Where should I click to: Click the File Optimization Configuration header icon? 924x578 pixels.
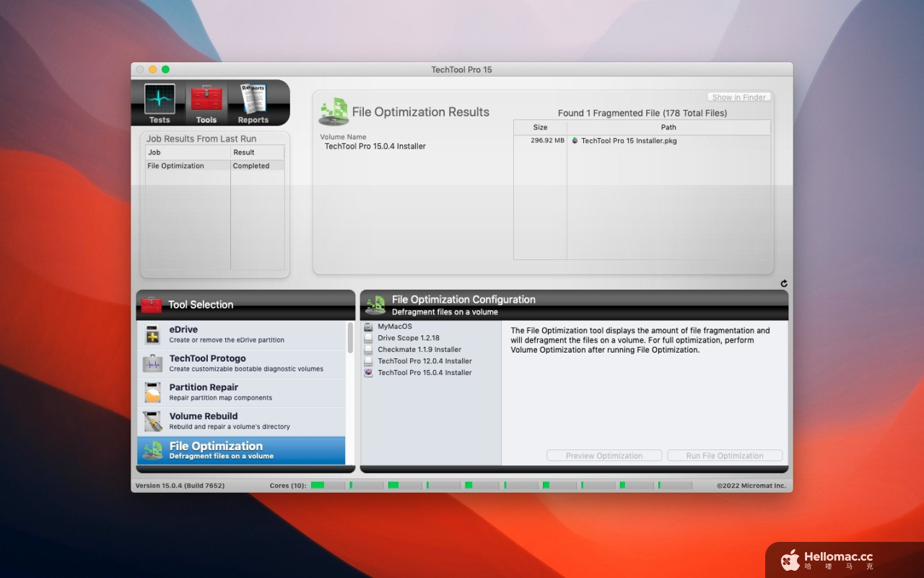(x=375, y=305)
